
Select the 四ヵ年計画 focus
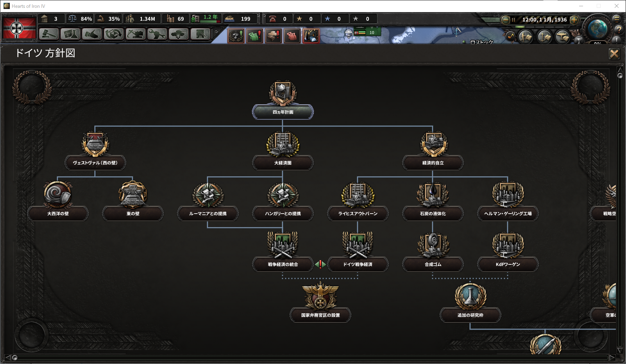coord(283,112)
